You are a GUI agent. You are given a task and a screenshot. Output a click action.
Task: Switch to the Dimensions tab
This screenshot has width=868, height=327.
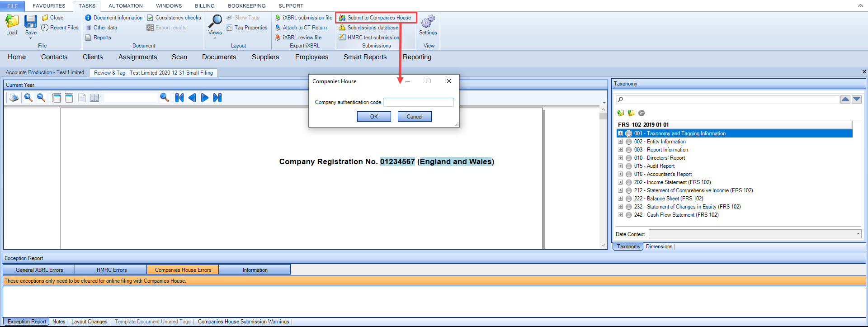pyautogui.click(x=659, y=246)
